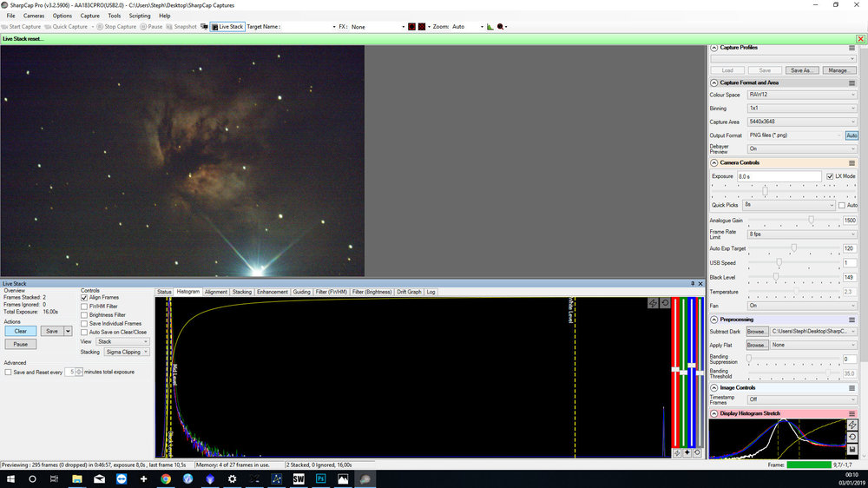Switch to the Enhancement tab
The height and width of the screenshot is (488, 868).
(x=273, y=292)
